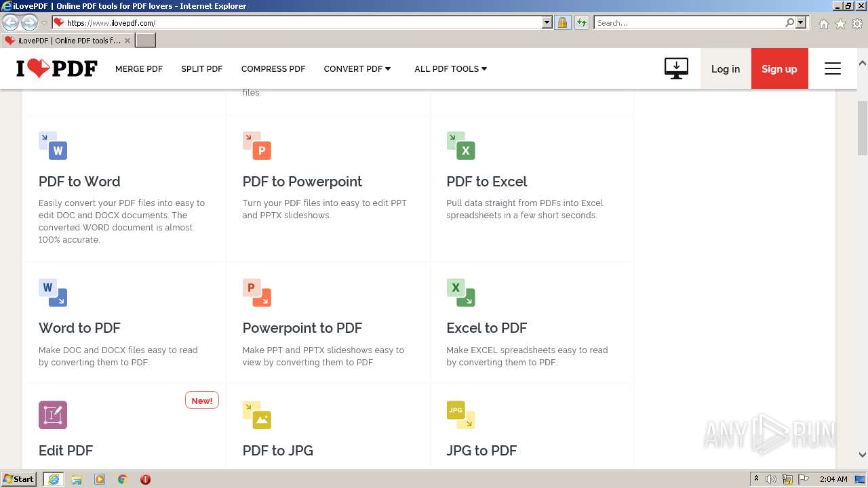Image resolution: width=868 pixels, height=488 pixels.
Task: Click the Edit PDF heading
Action: point(66,451)
